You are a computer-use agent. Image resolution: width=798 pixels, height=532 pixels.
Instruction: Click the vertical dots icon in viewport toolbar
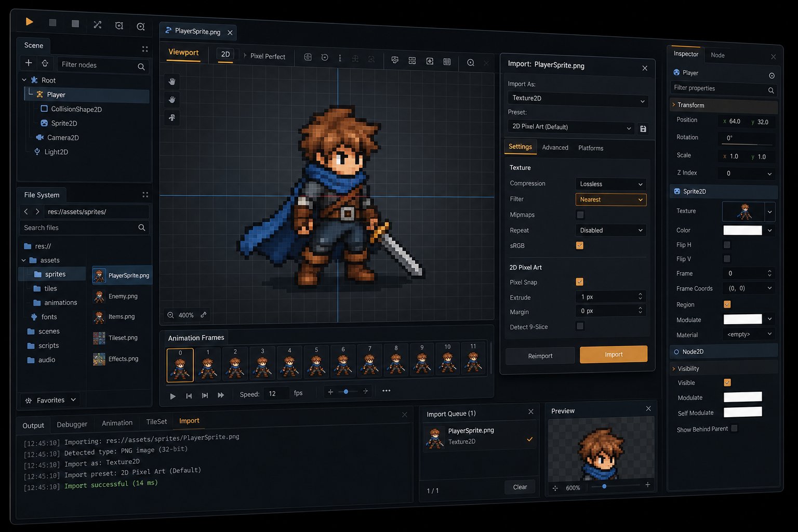(340, 58)
